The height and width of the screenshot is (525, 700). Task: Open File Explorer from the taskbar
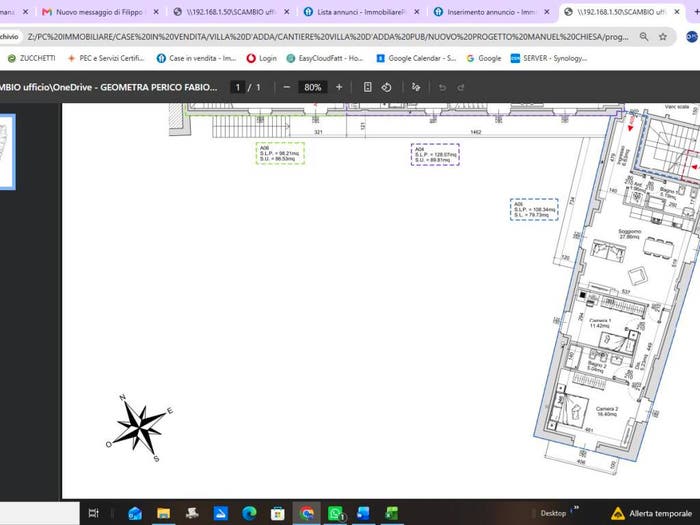163,513
